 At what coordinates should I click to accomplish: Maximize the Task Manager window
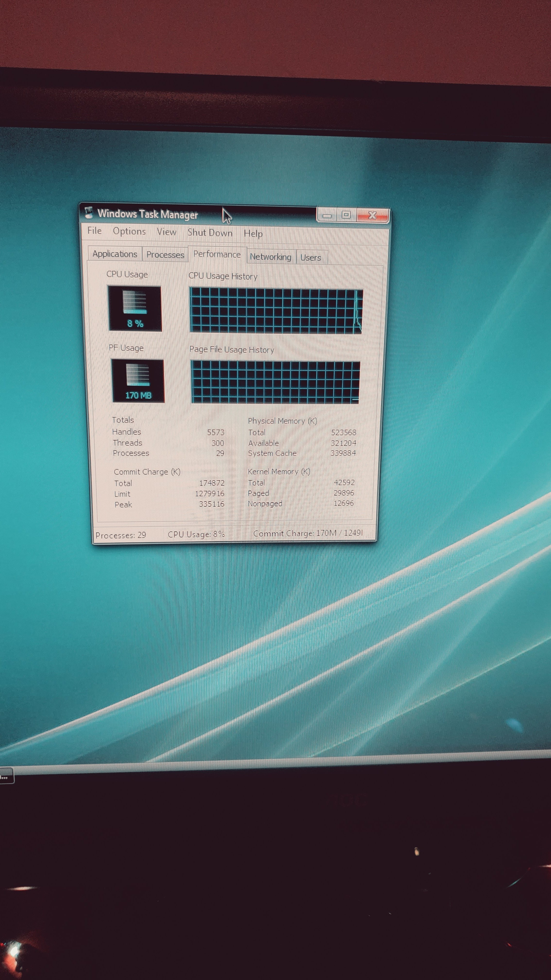[346, 215]
